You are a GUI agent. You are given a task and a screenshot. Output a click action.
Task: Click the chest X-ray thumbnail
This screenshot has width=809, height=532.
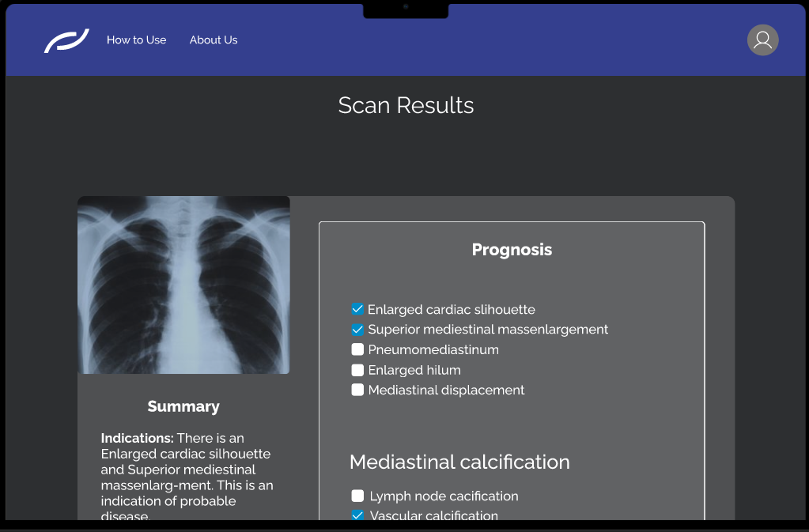pos(183,285)
